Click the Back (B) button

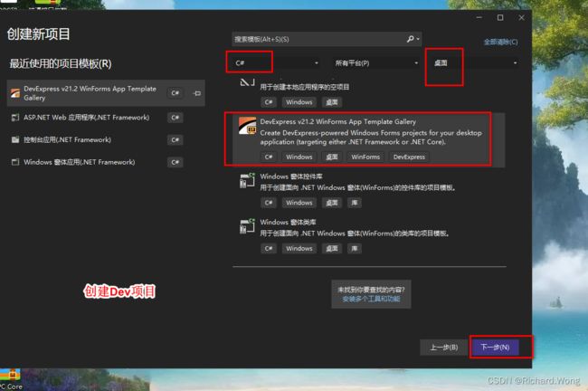[x=444, y=347]
